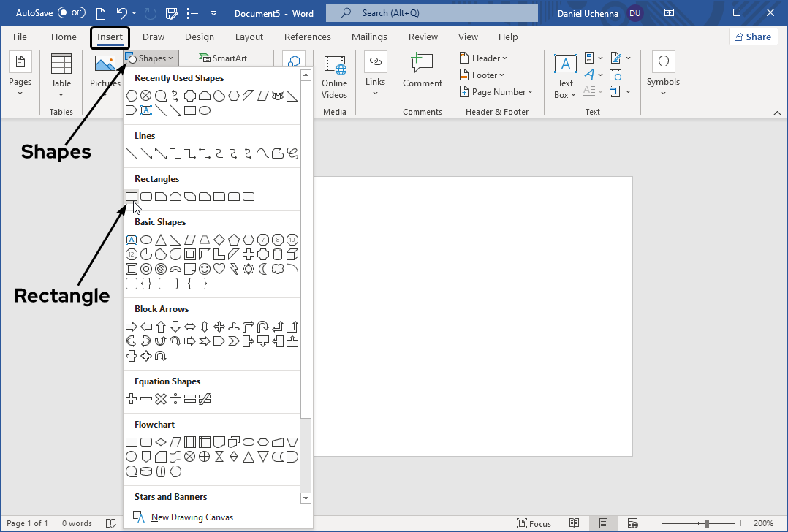This screenshot has height=532, width=788.
Task: Switch to Print Layout view in the status bar
Action: click(x=603, y=523)
